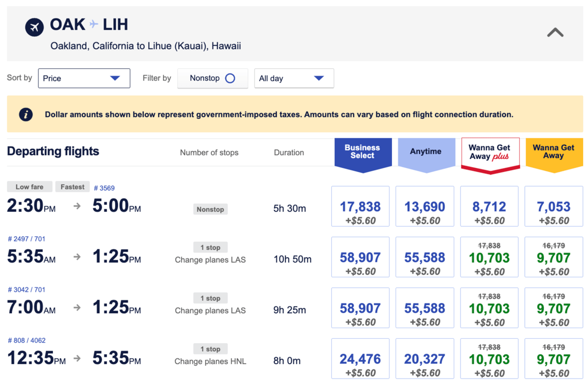The image size is (588, 384).
Task: Click the info icon in the tax notice
Action: click(x=26, y=114)
